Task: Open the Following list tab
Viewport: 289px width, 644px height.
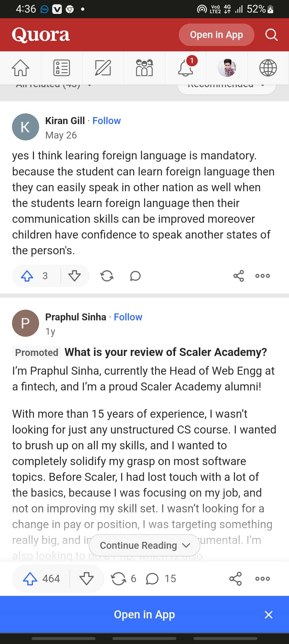Action: click(x=62, y=68)
